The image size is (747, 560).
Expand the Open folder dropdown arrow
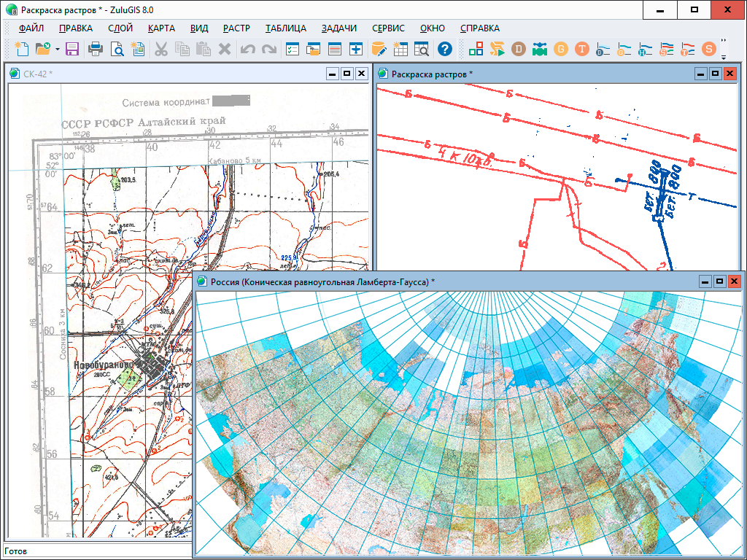[x=57, y=49]
